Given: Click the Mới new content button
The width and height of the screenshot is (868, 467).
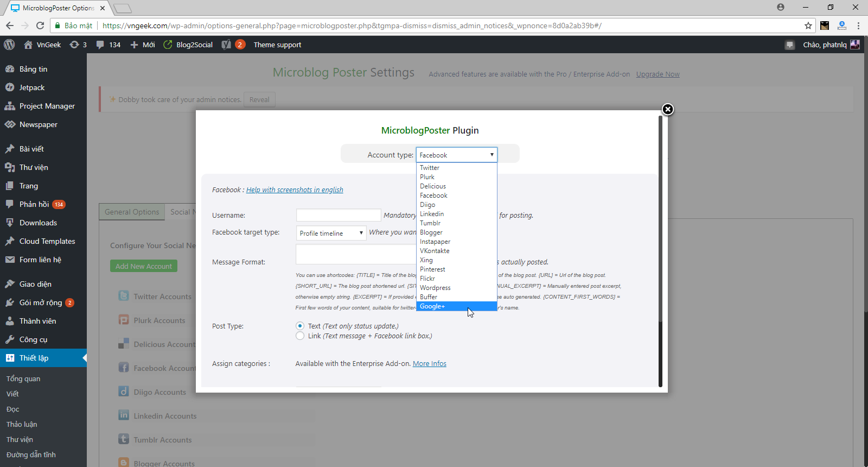Looking at the screenshot, I should pos(143,45).
